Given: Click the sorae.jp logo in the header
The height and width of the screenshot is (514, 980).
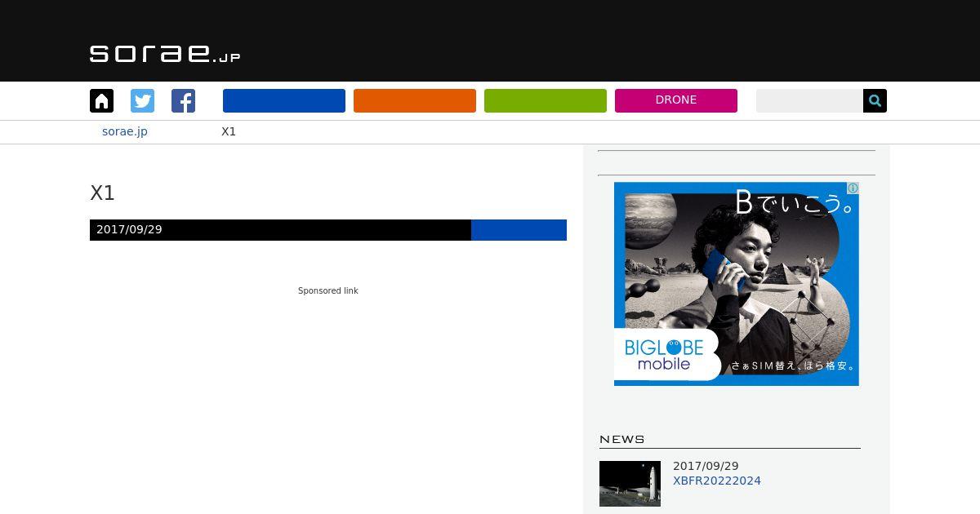Looking at the screenshot, I should coord(165,53).
